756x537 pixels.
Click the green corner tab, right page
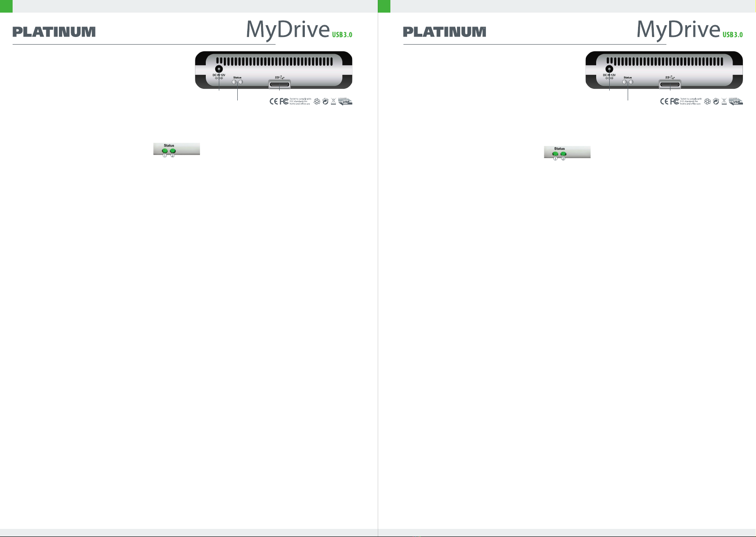384,6
